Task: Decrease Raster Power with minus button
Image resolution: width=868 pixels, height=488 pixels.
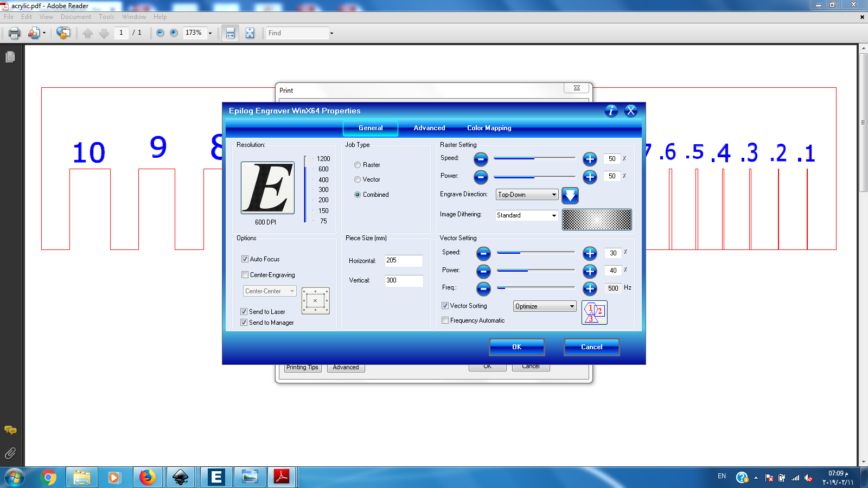Action: pyautogui.click(x=481, y=177)
